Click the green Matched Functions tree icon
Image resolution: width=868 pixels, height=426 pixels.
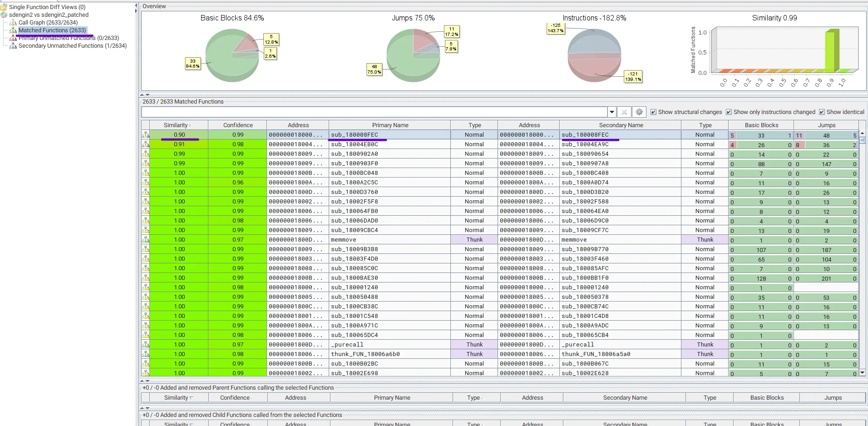(x=13, y=30)
